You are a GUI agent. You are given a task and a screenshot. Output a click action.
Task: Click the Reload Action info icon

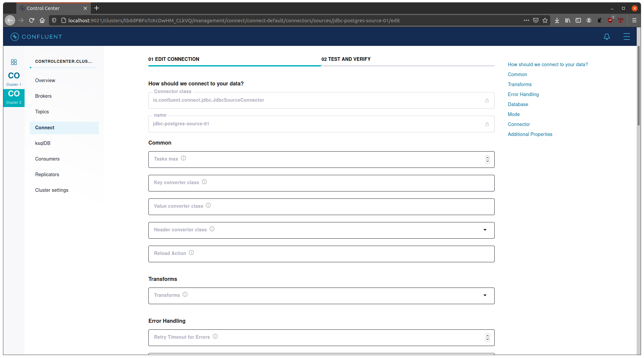coord(192,253)
